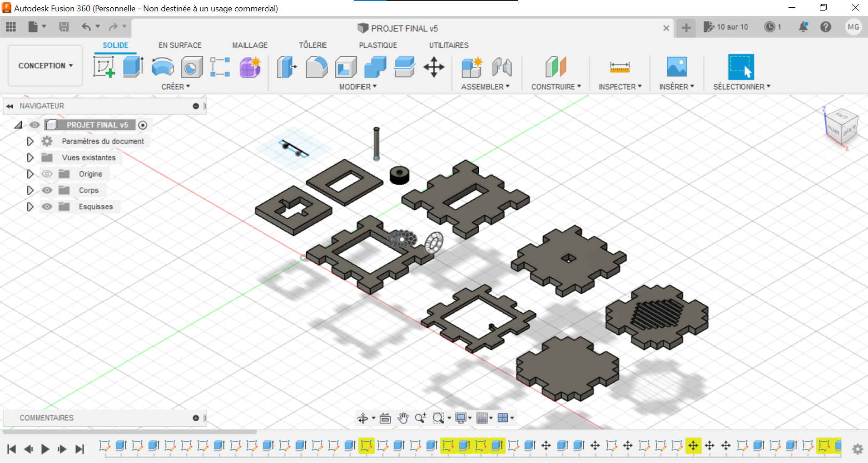Screen dimensions: 868x463
Task: Hide the Corps folder visibility
Action: 47,190
